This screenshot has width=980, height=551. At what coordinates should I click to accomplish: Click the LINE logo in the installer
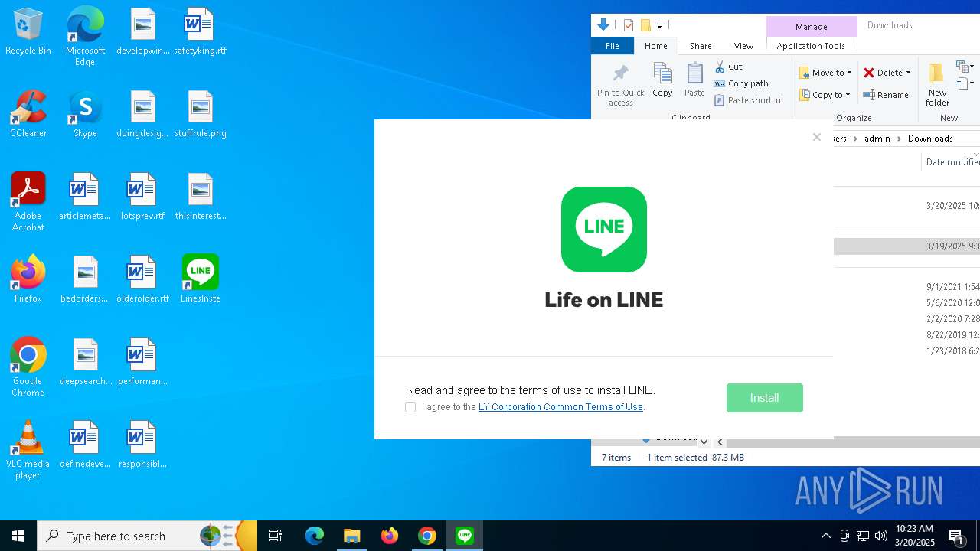pyautogui.click(x=604, y=230)
